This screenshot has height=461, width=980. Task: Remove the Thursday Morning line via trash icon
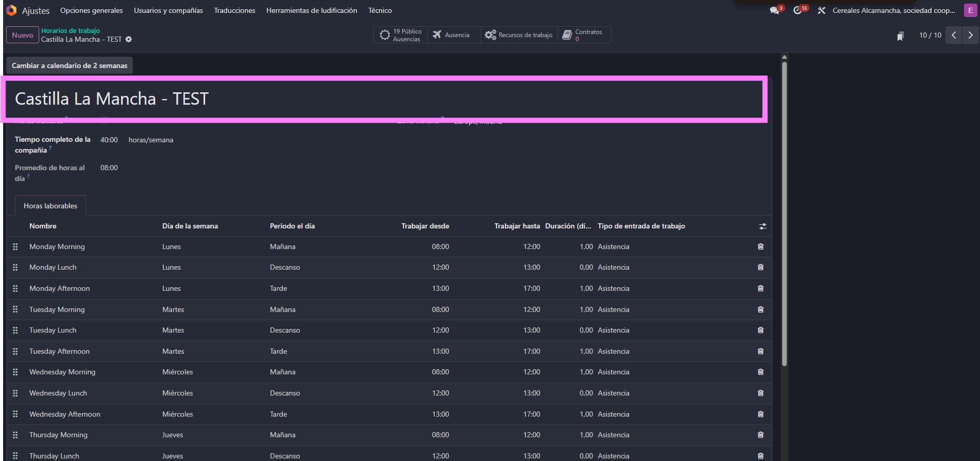(761, 435)
